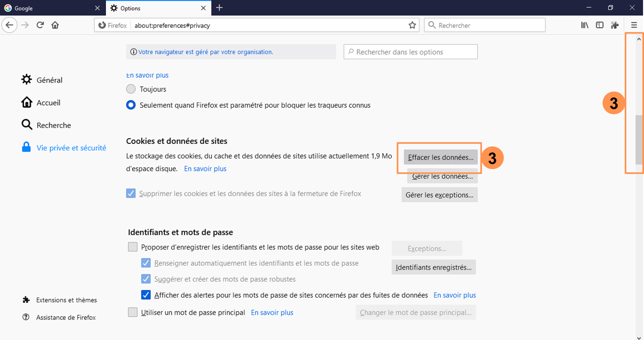Click Effacer les données button
Image resolution: width=644 pixels, height=340 pixels.
point(441,157)
